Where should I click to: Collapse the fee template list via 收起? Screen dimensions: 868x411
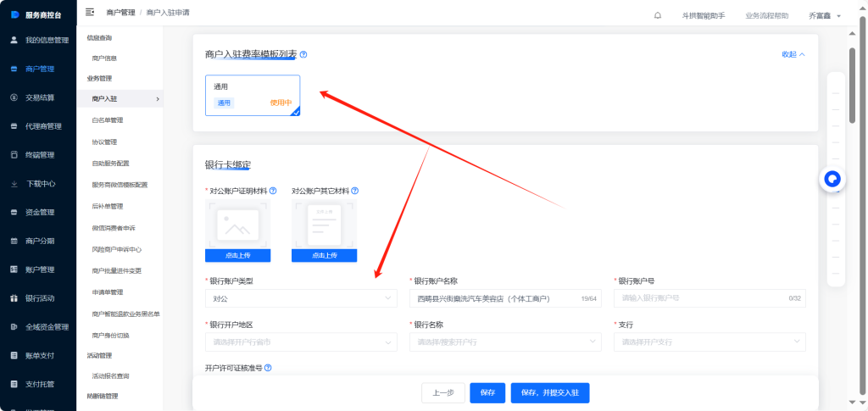pyautogui.click(x=793, y=54)
